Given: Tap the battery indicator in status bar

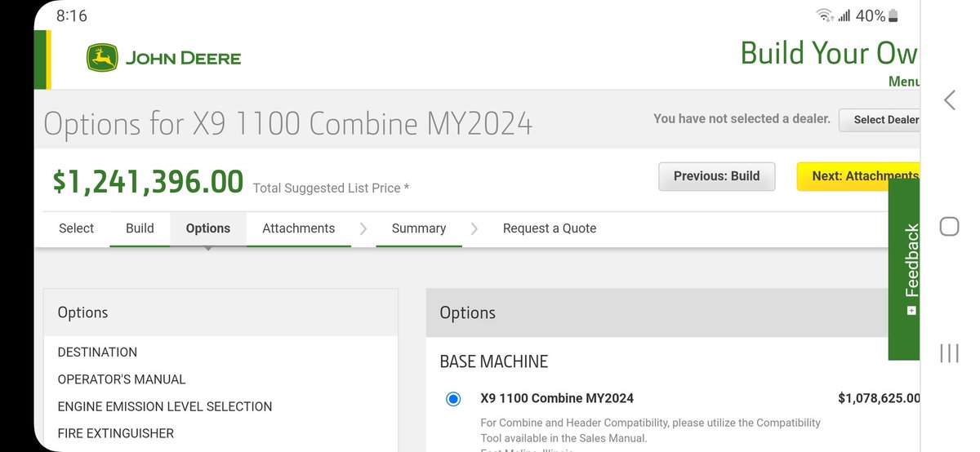Looking at the screenshot, I should click(x=893, y=16).
